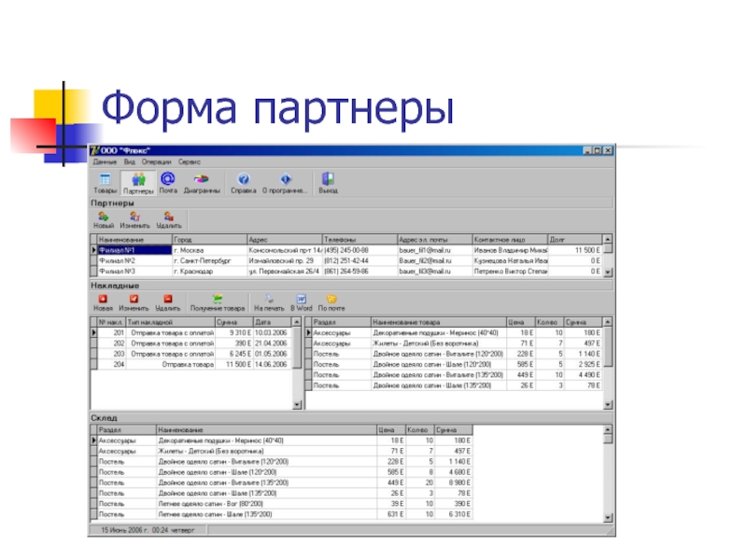Click the Телефоны column header
This screenshot has width=747, height=560.
tap(359, 240)
